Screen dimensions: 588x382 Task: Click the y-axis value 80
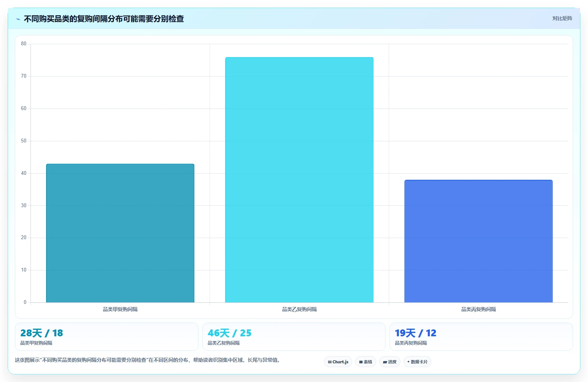coord(24,44)
